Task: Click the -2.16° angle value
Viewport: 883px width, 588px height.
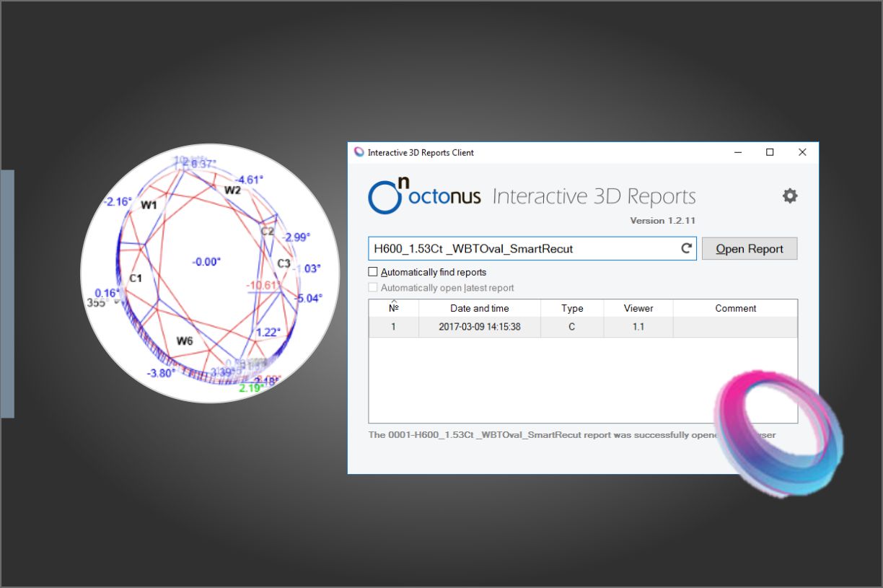Action: coord(118,201)
